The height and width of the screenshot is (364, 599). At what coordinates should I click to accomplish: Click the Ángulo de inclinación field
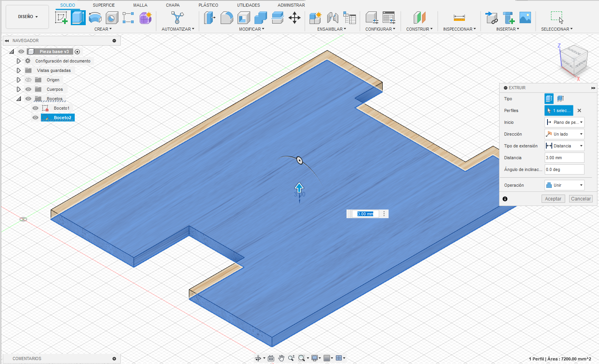click(564, 169)
